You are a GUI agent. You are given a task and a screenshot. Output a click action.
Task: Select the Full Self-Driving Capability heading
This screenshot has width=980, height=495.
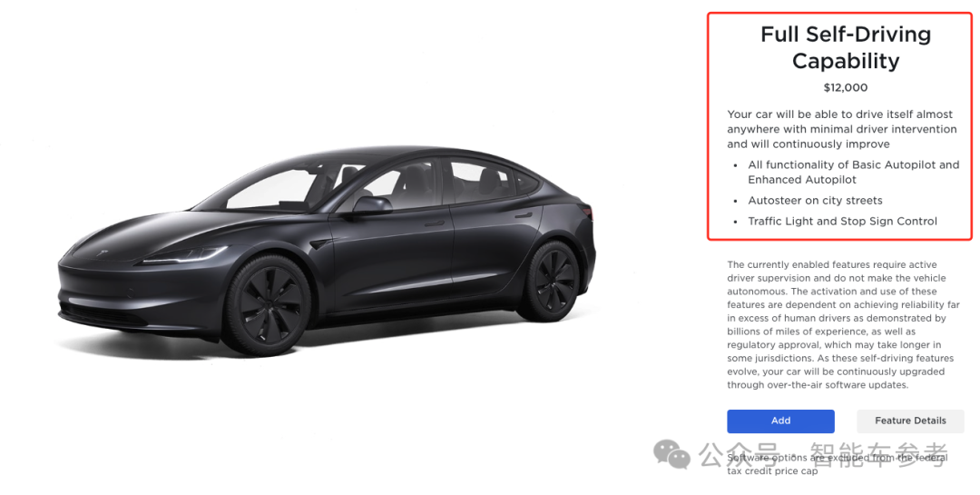[846, 47]
